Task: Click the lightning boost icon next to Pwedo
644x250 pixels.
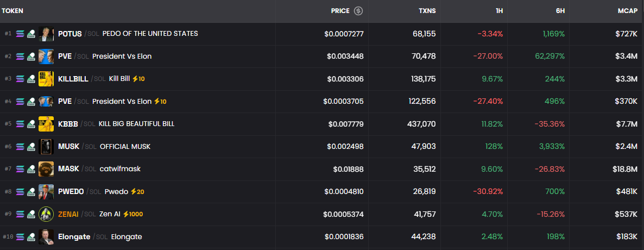Action: [134, 192]
